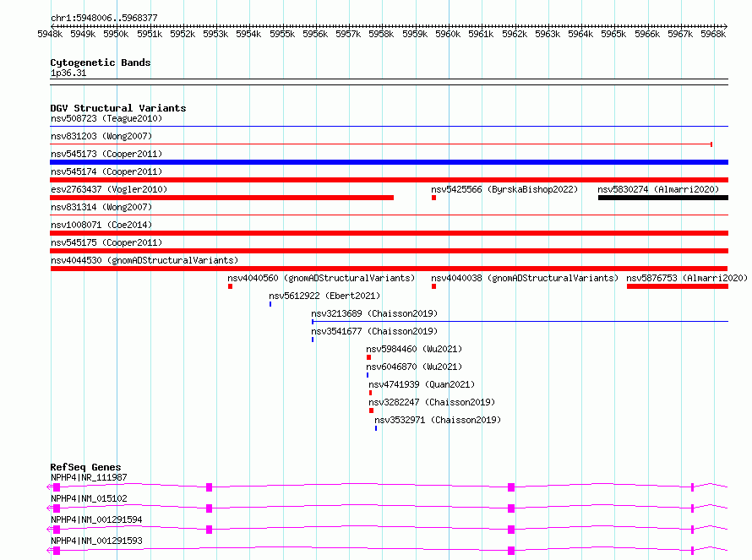Open the nsv6046870 (Wu2021) label
The height and width of the screenshot is (560, 752).
(x=414, y=367)
